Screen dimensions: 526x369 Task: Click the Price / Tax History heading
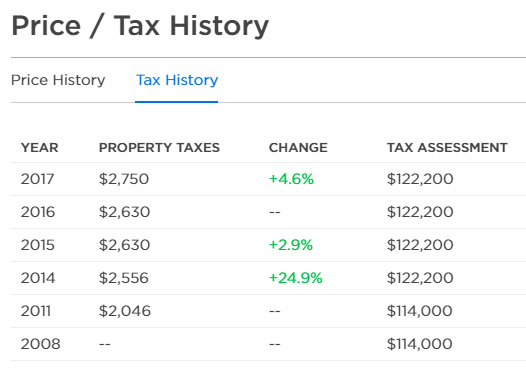click(x=140, y=26)
